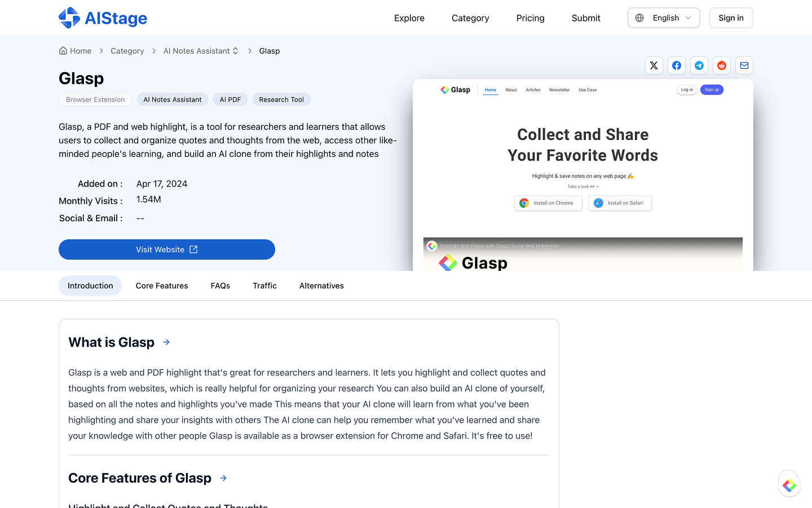Viewport: 812px width, 508px height.
Task: Switch to the Introduction tab
Action: (x=90, y=286)
